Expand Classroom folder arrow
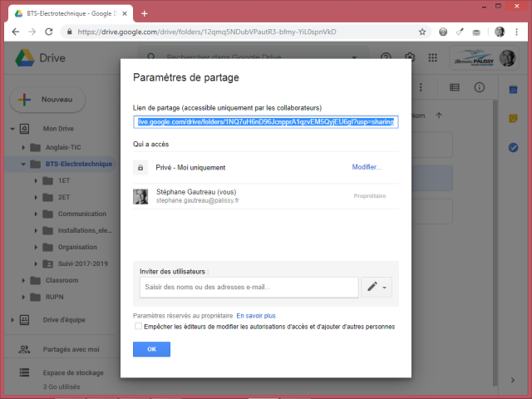The image size is (532, 399). tap(23, 280)
